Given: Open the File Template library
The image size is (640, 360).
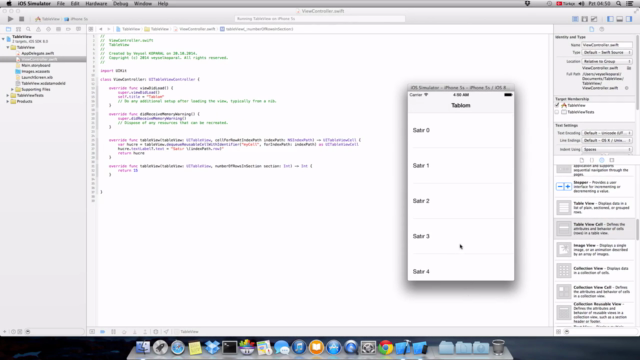Looking at the screenshot, I should pos(582,160).
